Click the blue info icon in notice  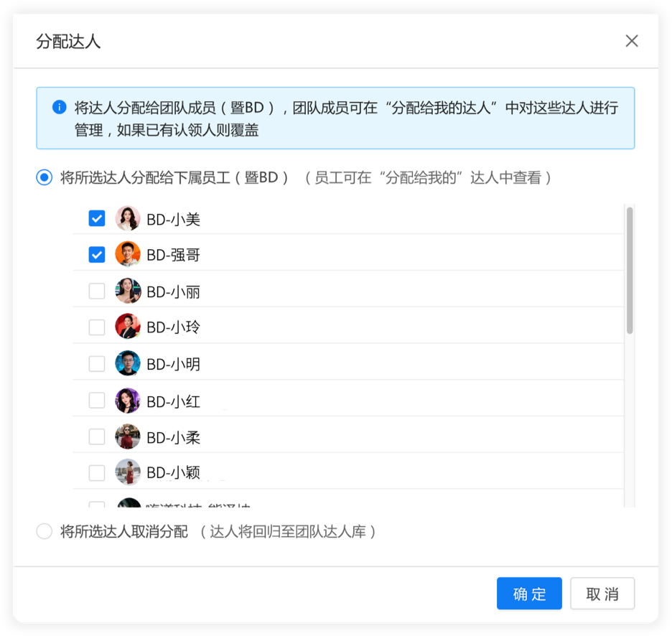60,108
